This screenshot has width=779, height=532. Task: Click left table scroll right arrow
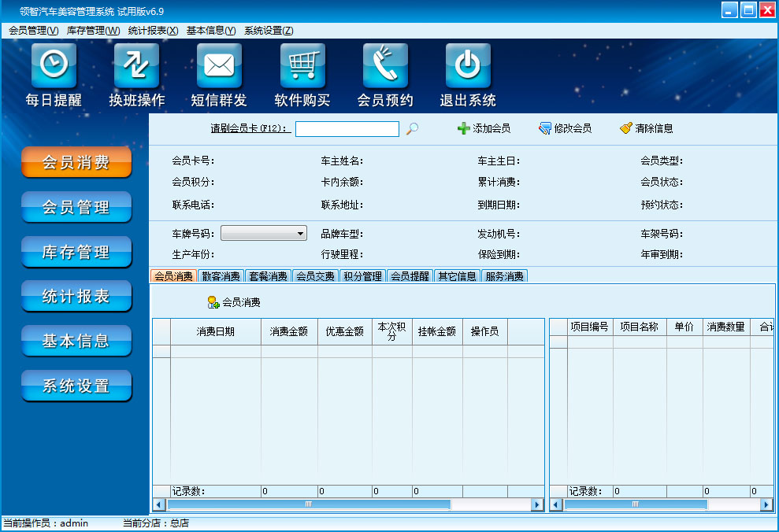[536, 504]
